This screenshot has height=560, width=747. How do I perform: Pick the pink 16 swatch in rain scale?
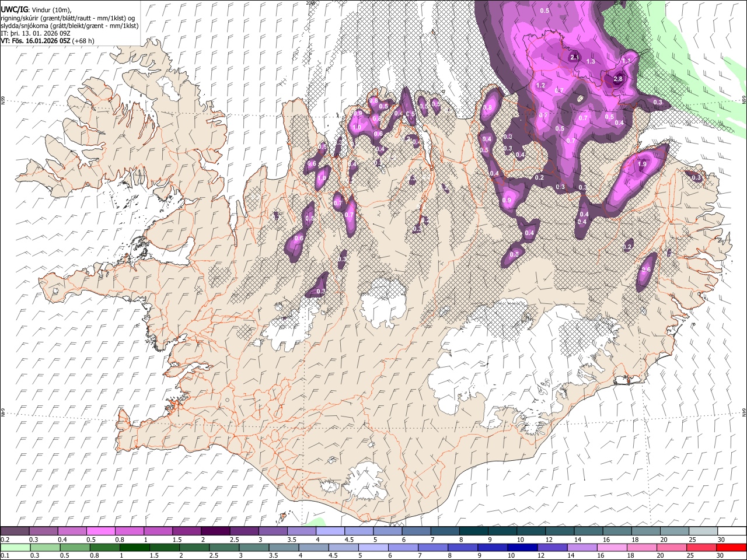click(611, 547)
